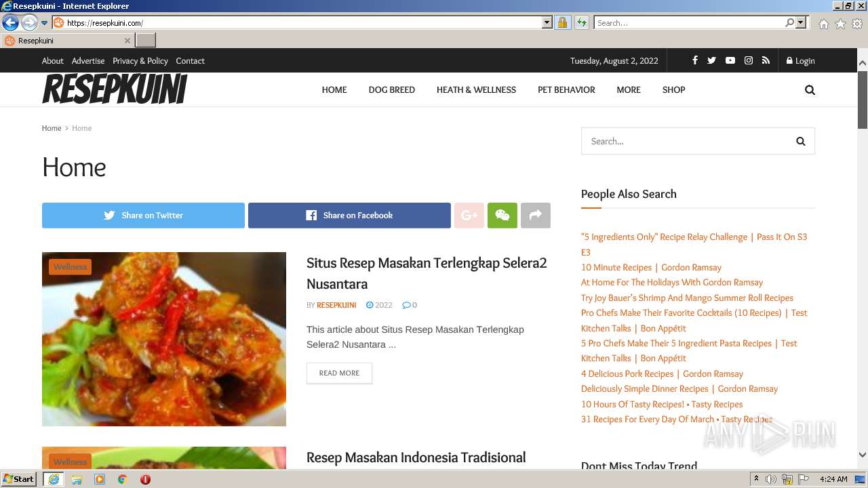Viewport: 868px width, 488px height.
Task: Click the Wellness tag on first article
Action: 70,267
